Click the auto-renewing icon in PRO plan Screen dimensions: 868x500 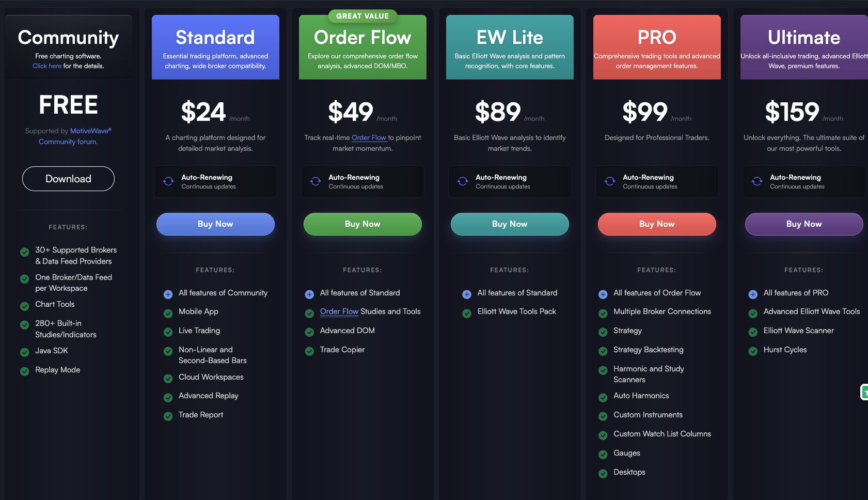(610, 181)
